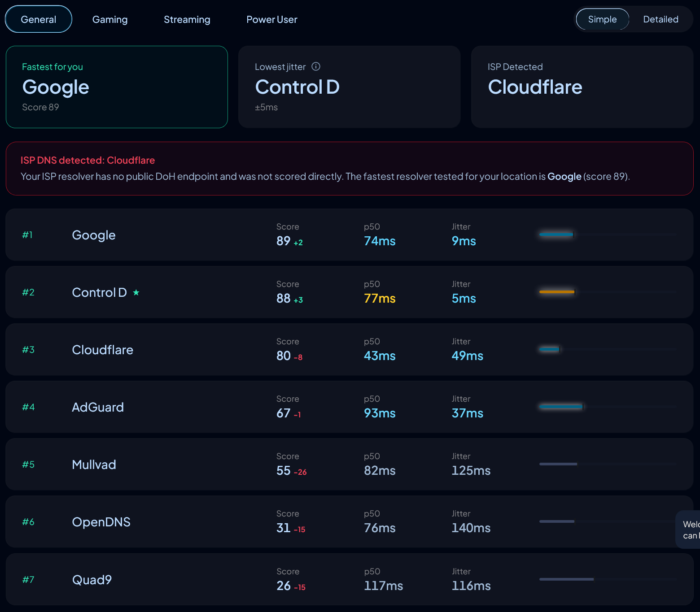Viewport: 700px width, 612px height.
Task: Click Google's latency bar
Action: pos(556,234)
